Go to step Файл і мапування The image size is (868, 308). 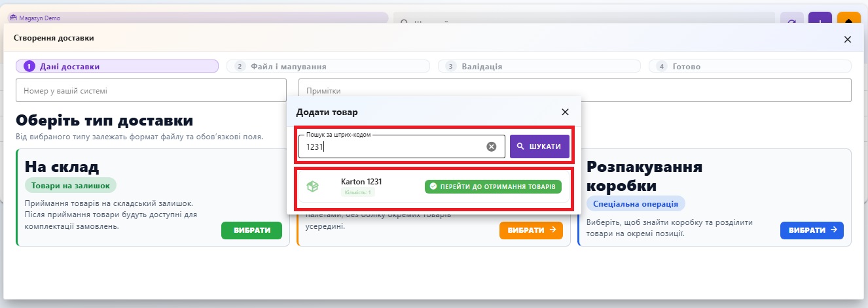(x=328, y=66)
